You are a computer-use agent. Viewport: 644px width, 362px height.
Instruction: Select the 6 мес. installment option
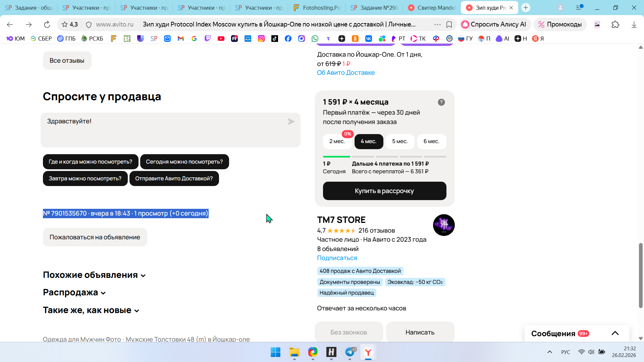coord(431,141)
